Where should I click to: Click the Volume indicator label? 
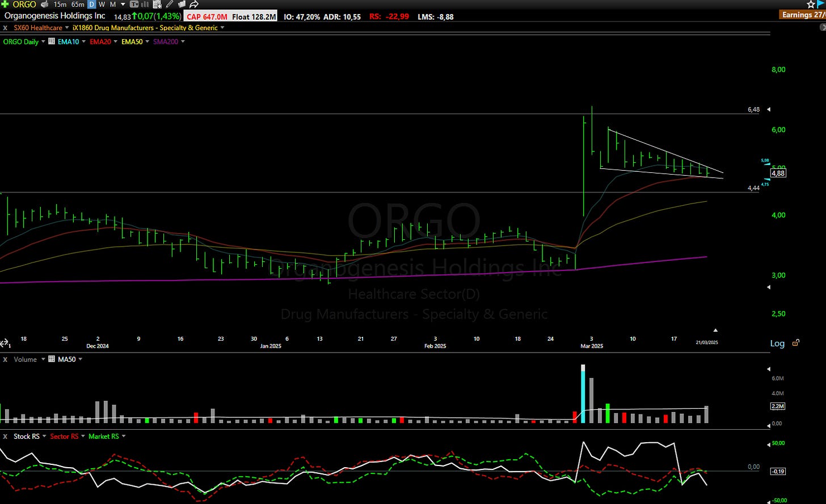tap(25, 359)
